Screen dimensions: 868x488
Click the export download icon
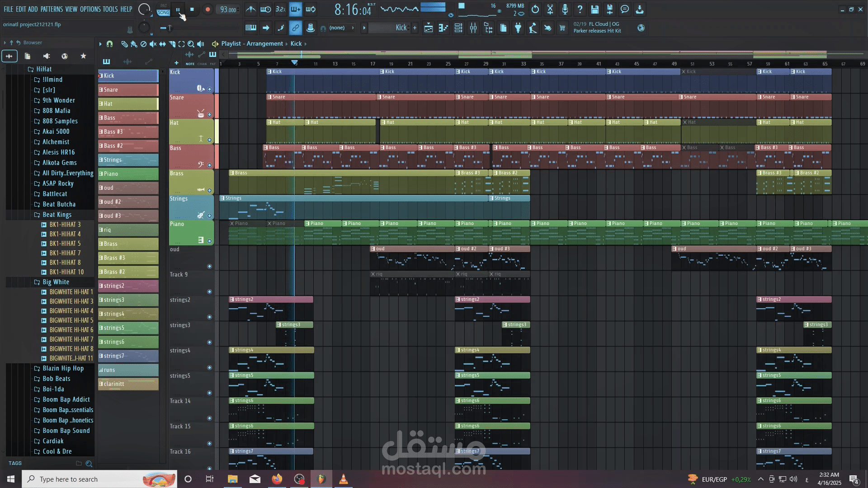[640, 9]
